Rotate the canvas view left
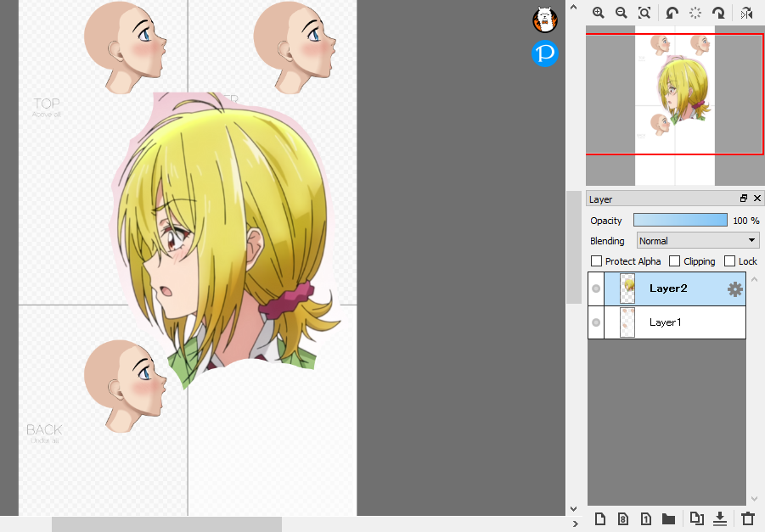765x532 pixels. click(672, 13)
